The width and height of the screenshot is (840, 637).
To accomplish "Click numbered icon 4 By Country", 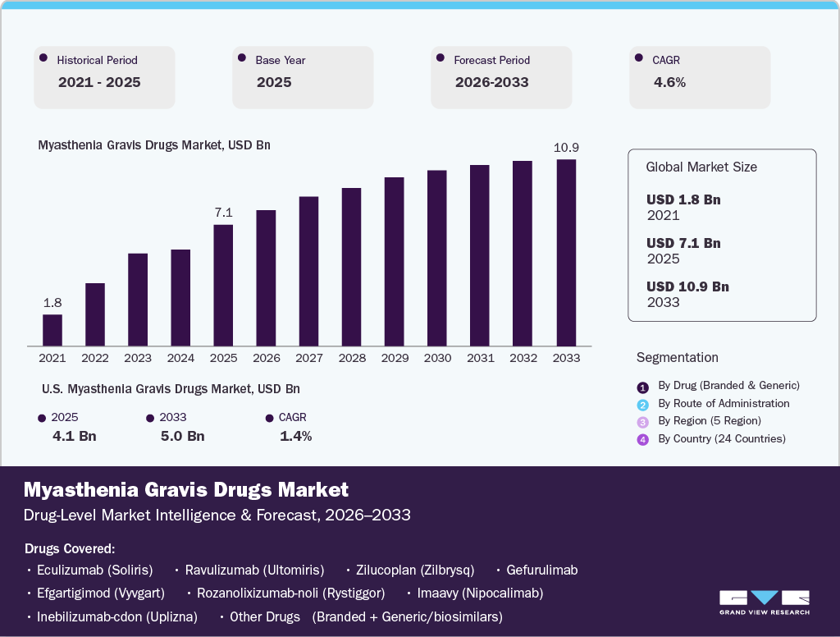I will 643,440.
